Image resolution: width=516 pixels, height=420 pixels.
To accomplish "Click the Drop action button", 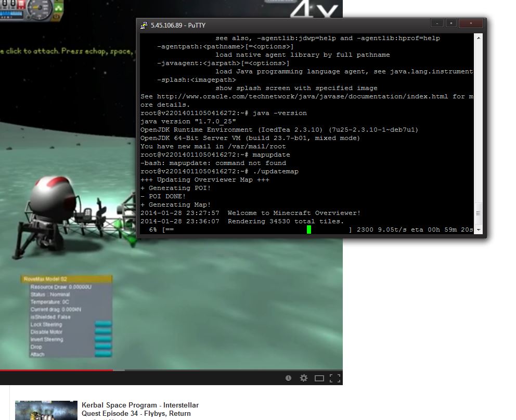I will point(103,347).
